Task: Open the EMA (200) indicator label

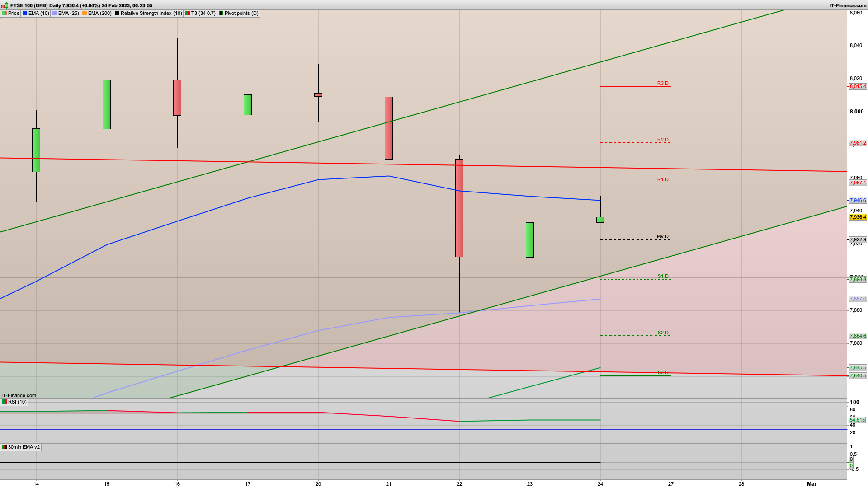Action: (99, 14)
